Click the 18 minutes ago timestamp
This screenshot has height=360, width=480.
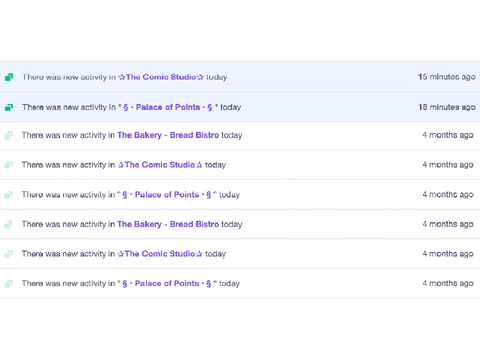(447, 107)
